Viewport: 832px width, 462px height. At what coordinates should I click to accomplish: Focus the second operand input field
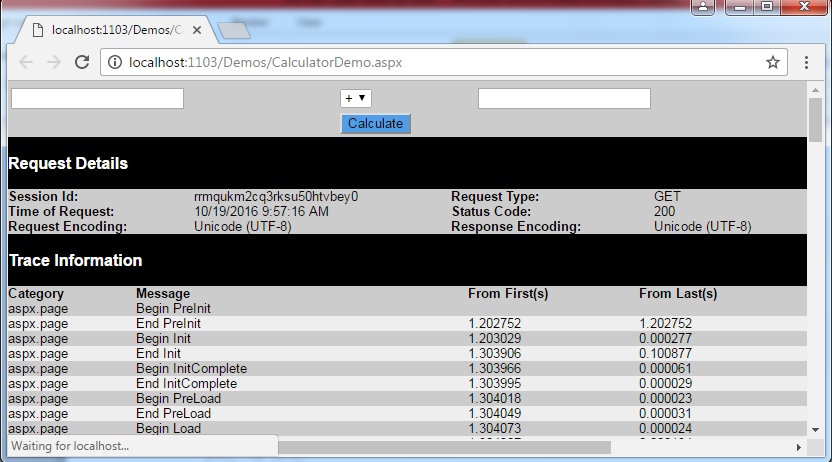(564, 98)
